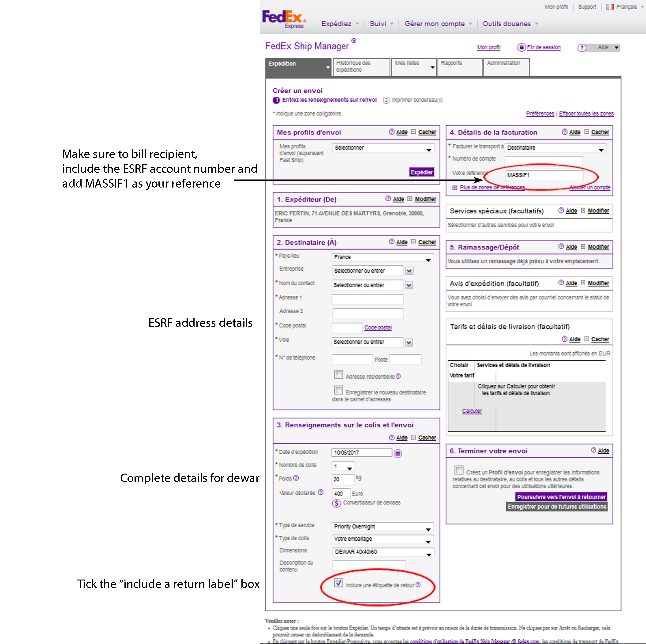Viewport: 646px width, 644px height.
Task: Click the question mark help icon near Aide dropdown
Action: click(x=582, y=48)
